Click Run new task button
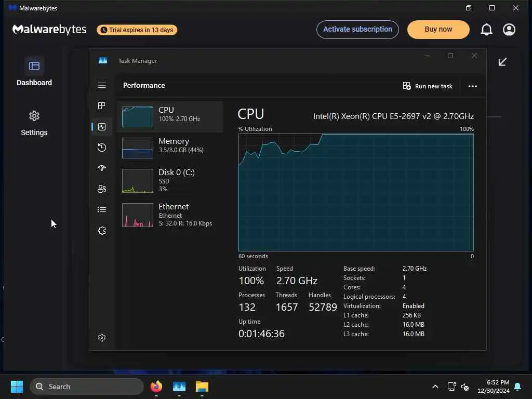 click(x=428, y=86)
